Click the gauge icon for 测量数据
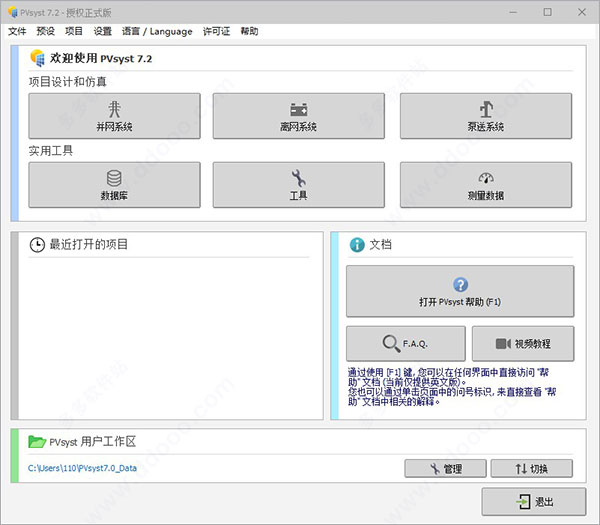This screenshot has width=600, height=525. point(486,178)
